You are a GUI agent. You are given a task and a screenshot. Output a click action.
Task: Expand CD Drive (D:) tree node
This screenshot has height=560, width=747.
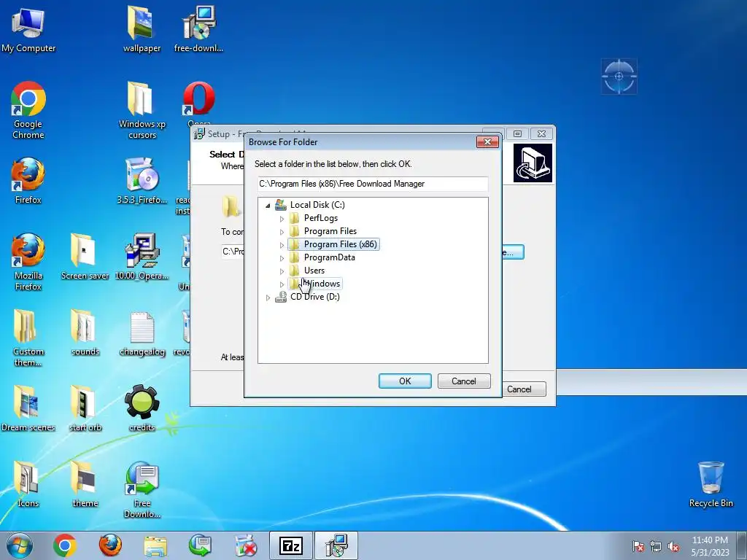point(268,297)
